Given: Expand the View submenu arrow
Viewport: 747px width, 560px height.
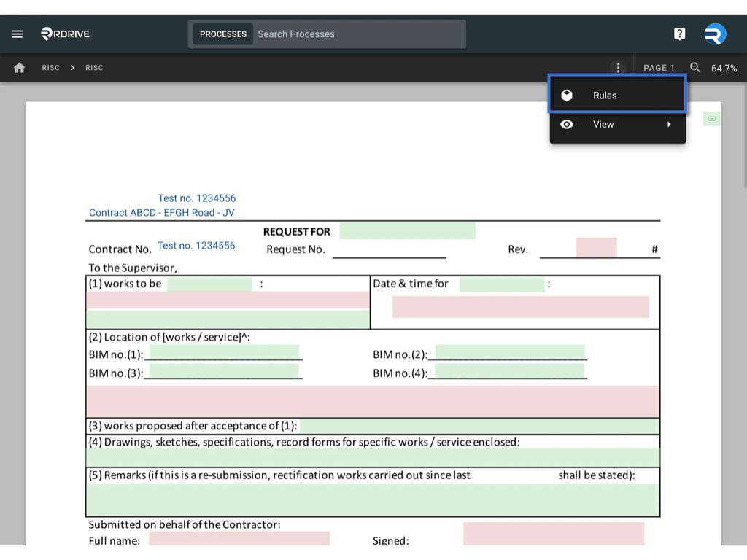Looking at the screenshot, I should pos(669,124).
